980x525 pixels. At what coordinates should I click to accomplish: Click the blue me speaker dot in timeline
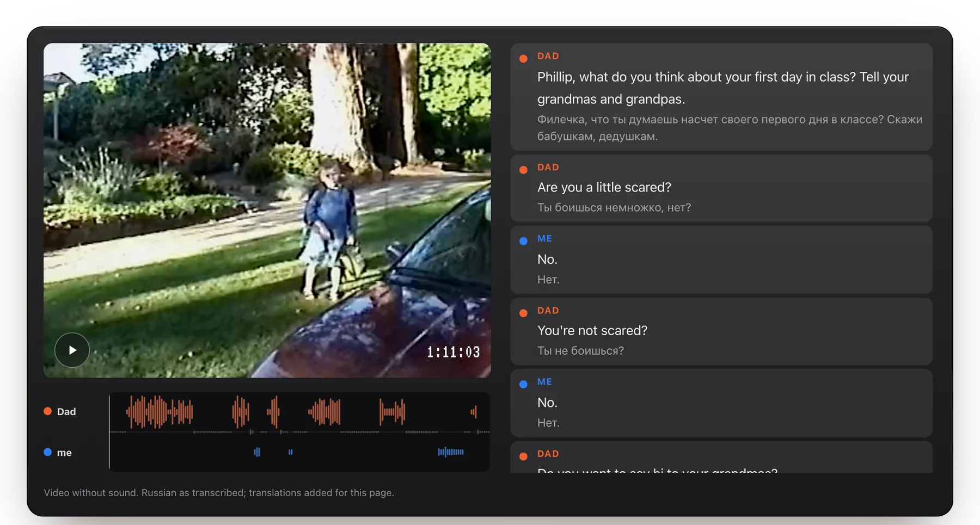tap(48, 452)
